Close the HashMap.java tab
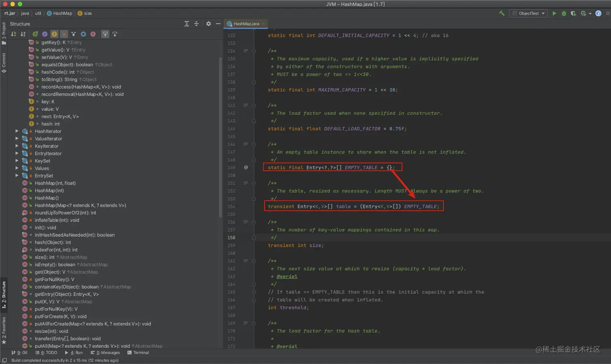Screen dimensions: 611x364 point(263,24)
